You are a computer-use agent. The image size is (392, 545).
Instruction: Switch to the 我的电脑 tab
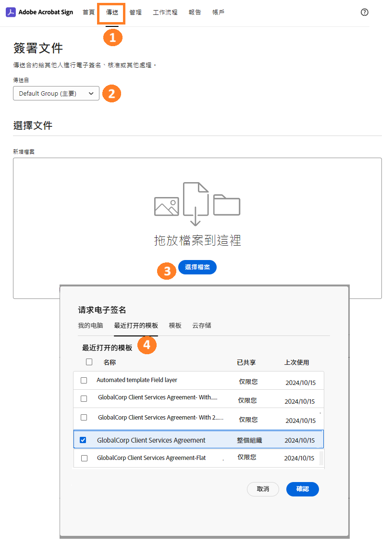[x=90, y=325]
